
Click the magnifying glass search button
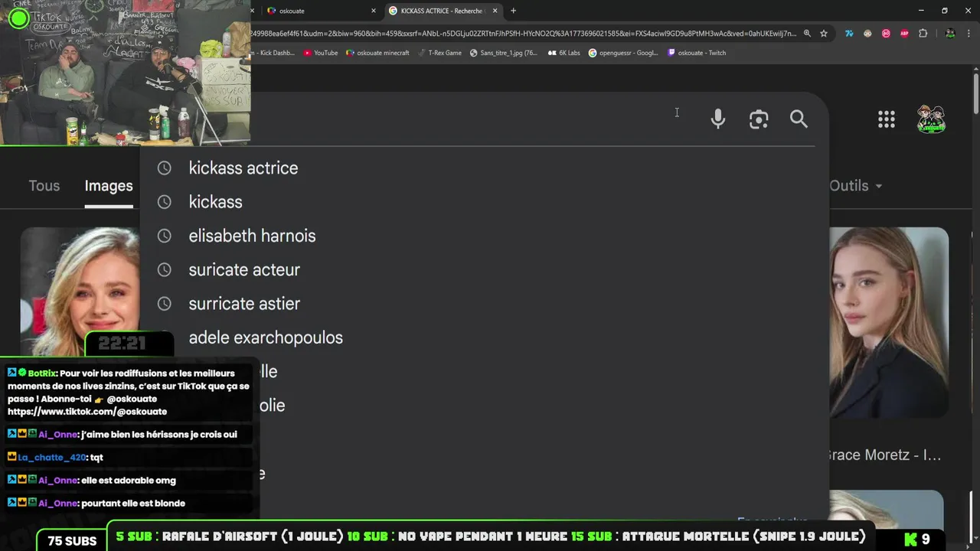[x=799, y=119]
